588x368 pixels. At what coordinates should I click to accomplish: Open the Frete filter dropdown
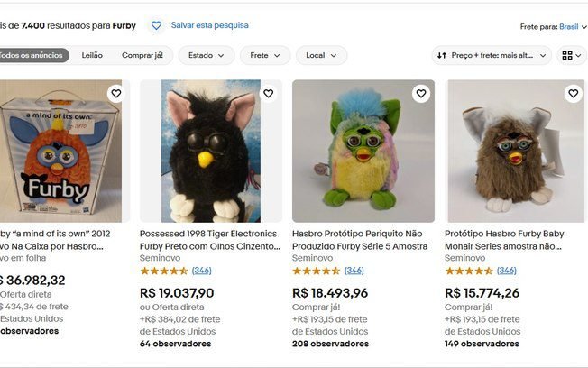click(x=264, y=55)
